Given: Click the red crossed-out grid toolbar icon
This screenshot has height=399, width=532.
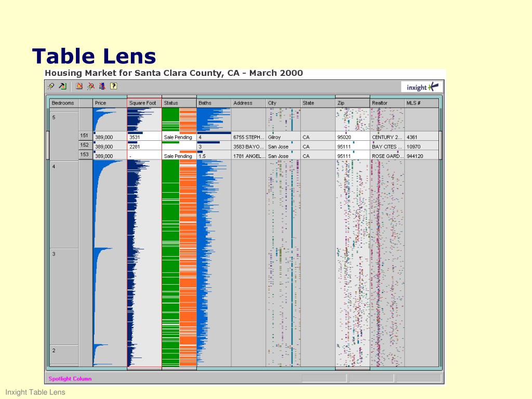Looking at the screenshot, I should coord(79,86).
